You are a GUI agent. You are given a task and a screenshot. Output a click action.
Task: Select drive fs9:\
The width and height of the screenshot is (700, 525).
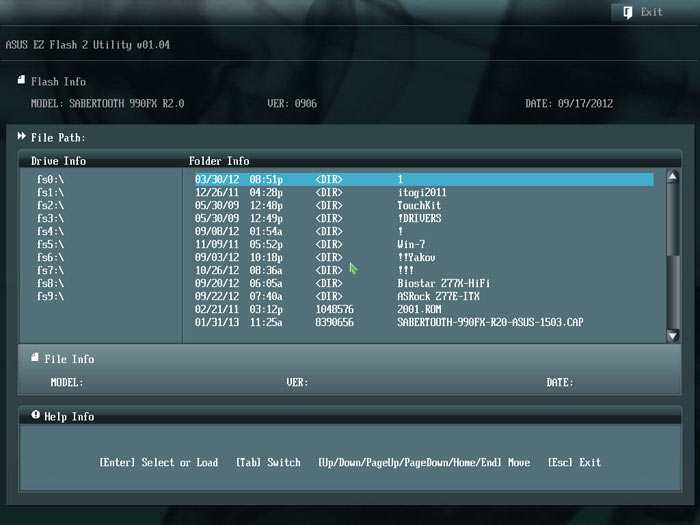coord(50,296)
